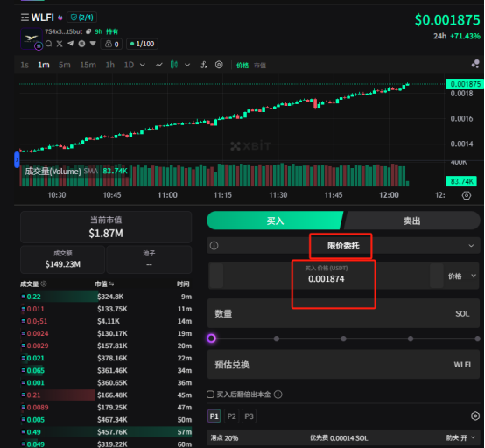Screen dimensions: 485x448
Task: Click the 滑点 20% slippage setting
Action: point(225,438)
